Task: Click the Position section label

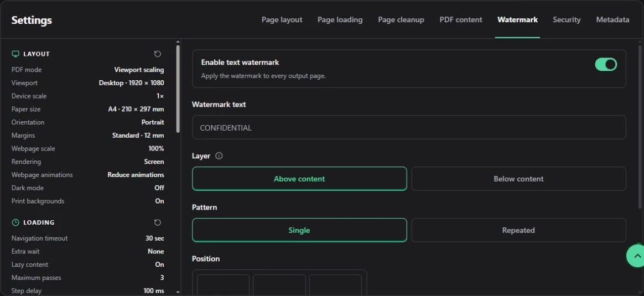Action: click(206, 258)
